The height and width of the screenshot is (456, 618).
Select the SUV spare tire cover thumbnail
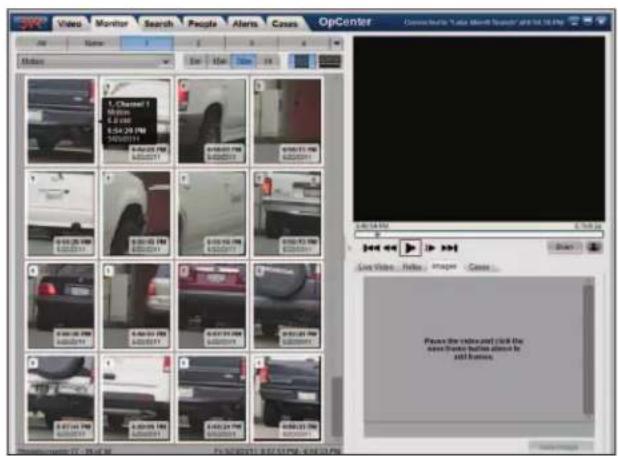click(287, 305)
